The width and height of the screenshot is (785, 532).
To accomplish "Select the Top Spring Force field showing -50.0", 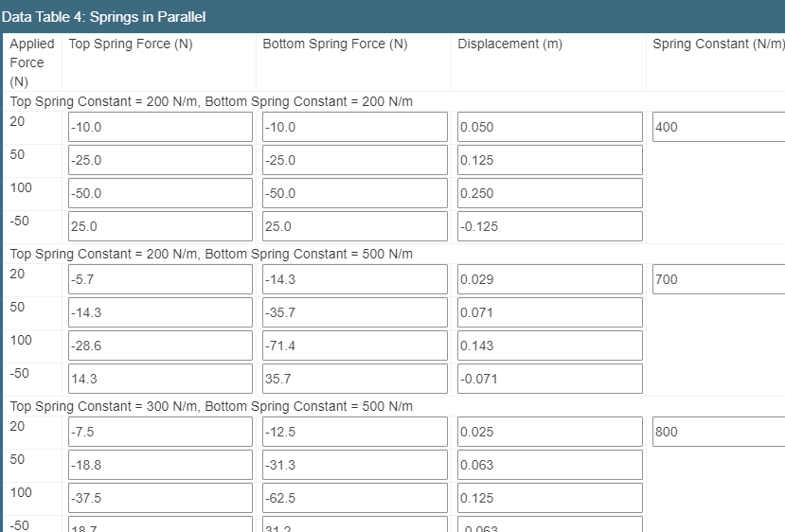I will click(160, 193).
